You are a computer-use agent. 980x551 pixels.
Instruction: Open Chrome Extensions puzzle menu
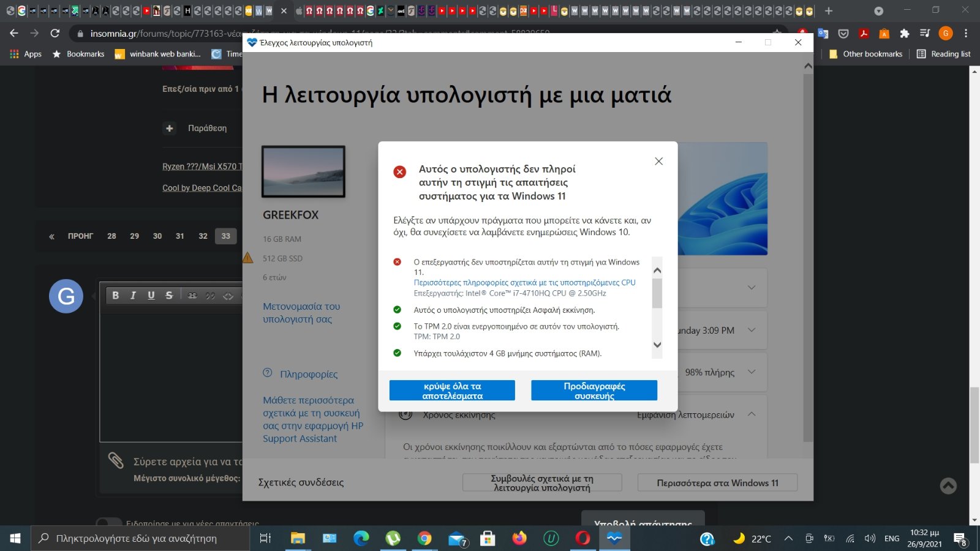click(x=905, y=33)
